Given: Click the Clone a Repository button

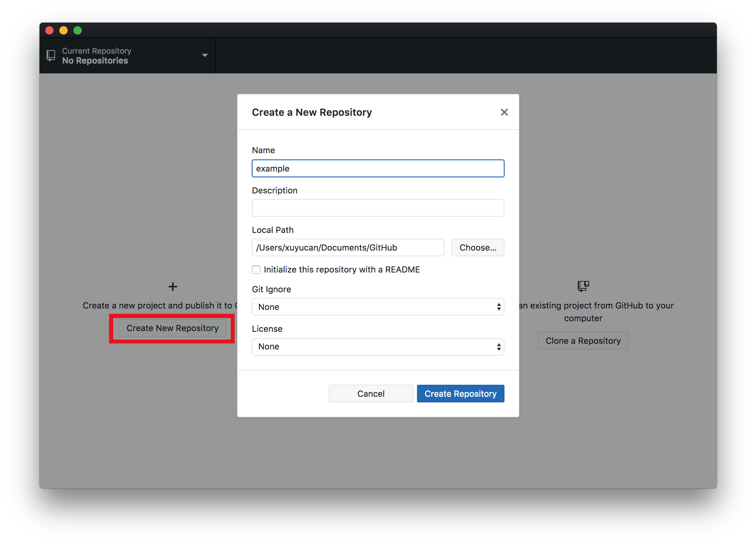Looking at the screenshot, I should 583,341.
